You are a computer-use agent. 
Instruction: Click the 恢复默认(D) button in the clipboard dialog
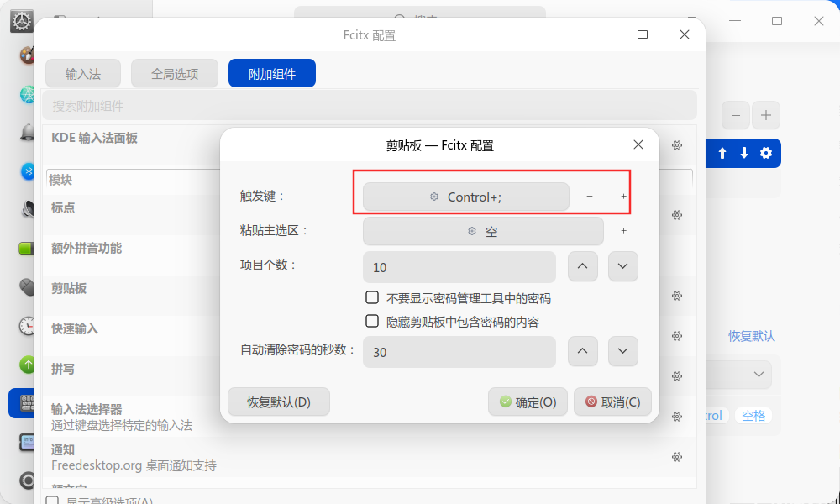[x=279, y=402]
